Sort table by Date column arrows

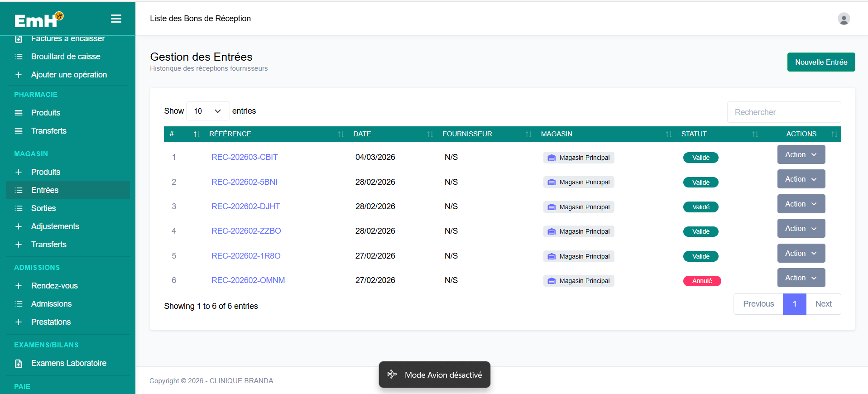tap(430, 134)
